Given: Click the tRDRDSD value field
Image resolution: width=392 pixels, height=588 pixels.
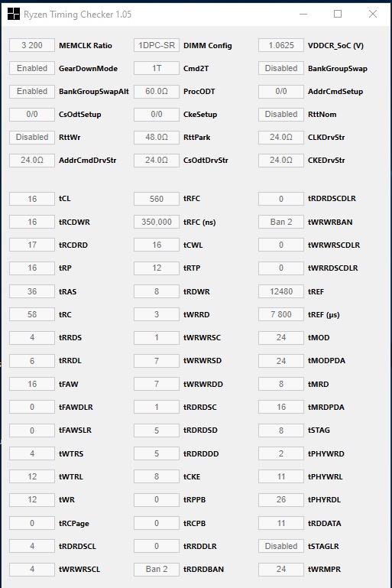Looking at the screenshot, I should click(x=157, y=430).
